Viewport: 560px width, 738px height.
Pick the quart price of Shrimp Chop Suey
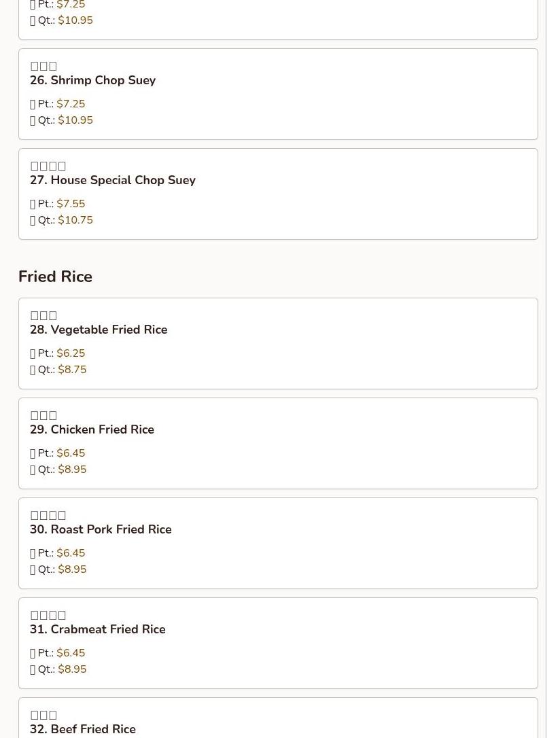click(75, 120)
